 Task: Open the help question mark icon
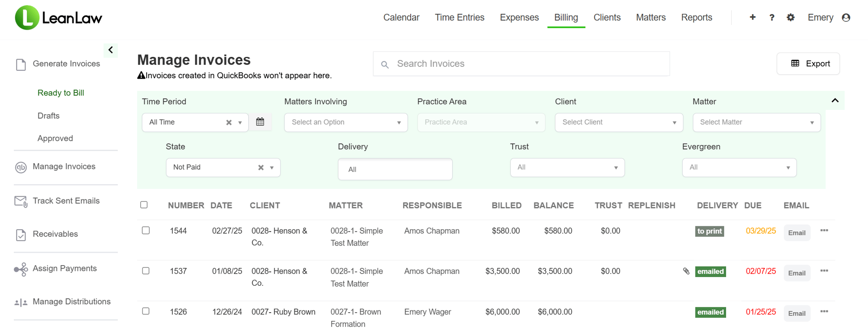(x=772, y=18)
